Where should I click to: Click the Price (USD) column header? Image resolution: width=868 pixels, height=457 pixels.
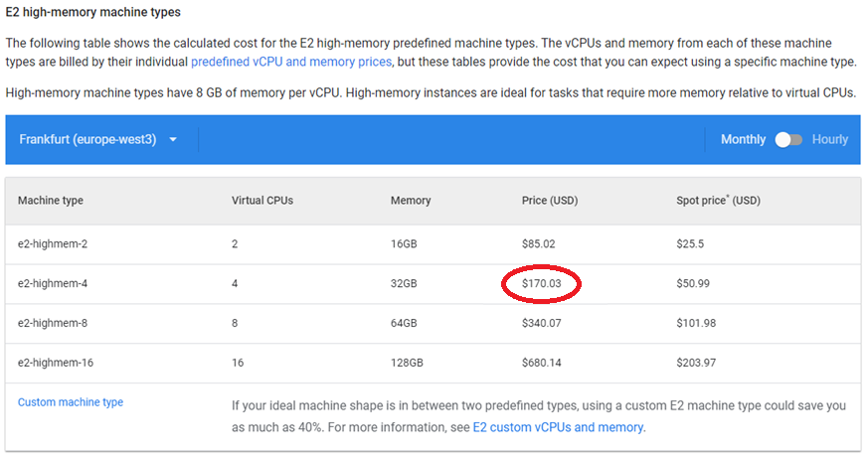click(x=550, y=201)
